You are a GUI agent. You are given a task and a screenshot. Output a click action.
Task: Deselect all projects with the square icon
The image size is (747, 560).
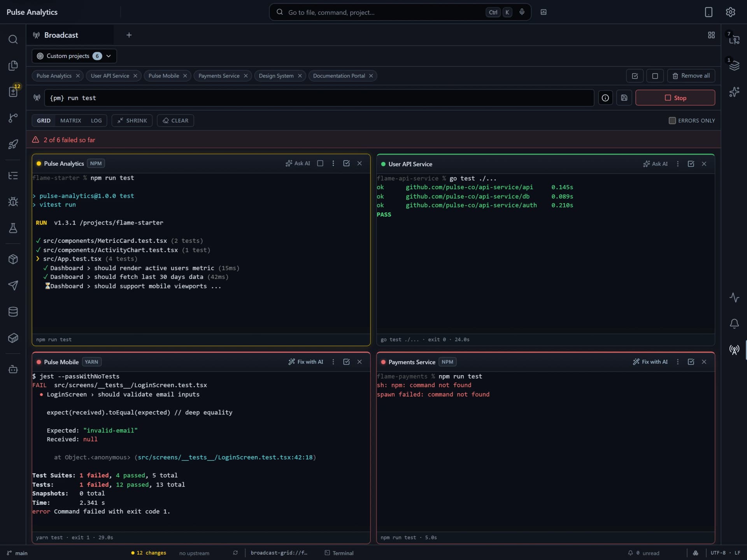(655, 76)
